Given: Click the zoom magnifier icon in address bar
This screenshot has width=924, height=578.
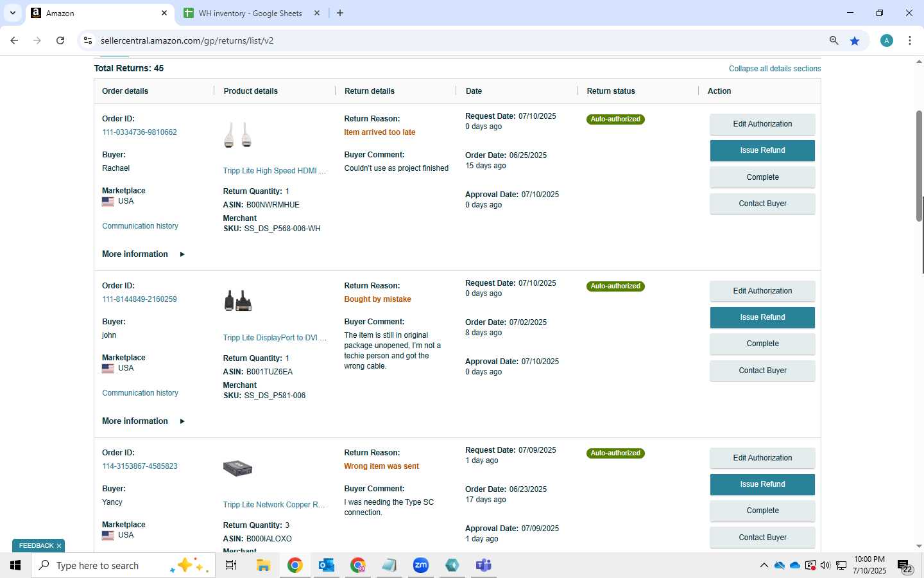Looking at the screenshot, I should [834, 40].
